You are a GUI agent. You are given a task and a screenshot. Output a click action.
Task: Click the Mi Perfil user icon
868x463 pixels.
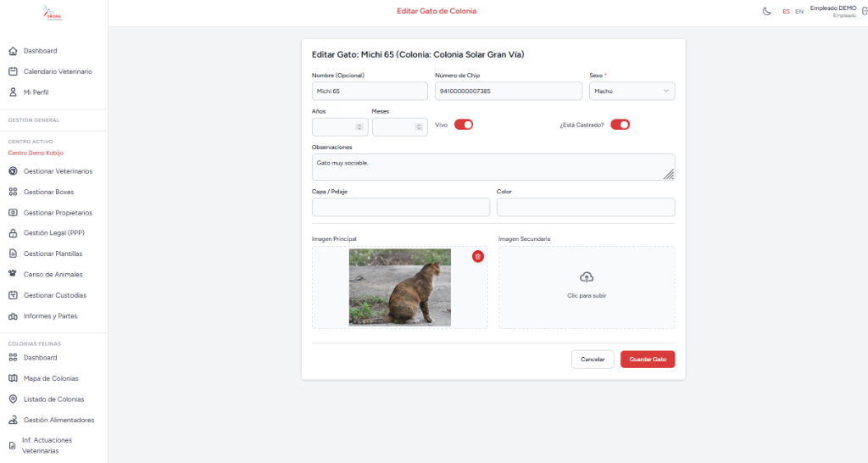click(x=13, y=92)
